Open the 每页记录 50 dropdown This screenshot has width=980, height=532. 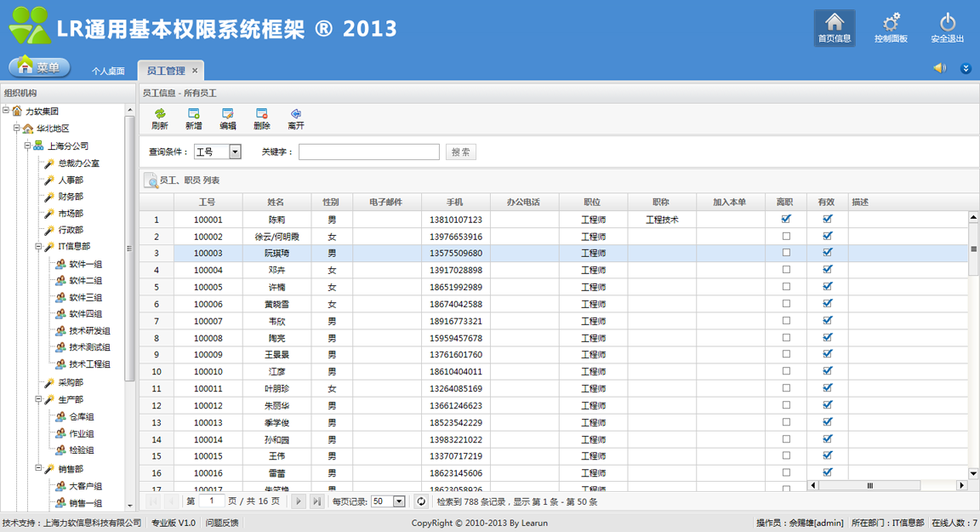click(x=399, y=501)
